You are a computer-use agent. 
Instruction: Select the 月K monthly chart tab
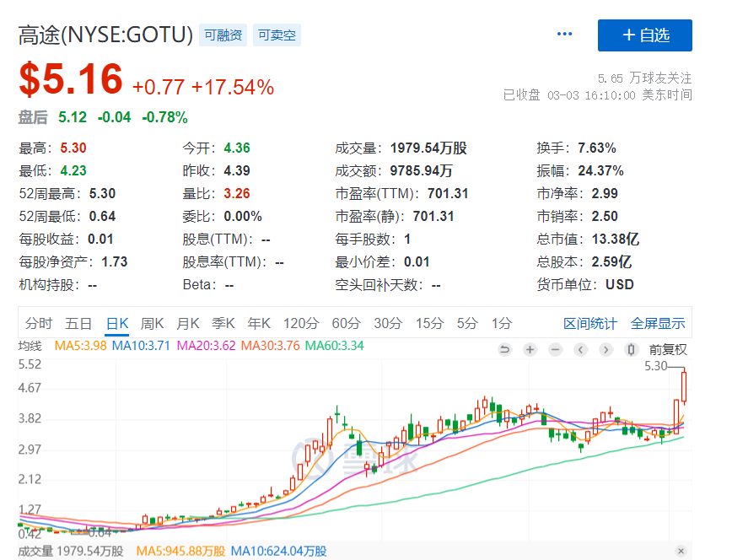[x=187, y=323]
